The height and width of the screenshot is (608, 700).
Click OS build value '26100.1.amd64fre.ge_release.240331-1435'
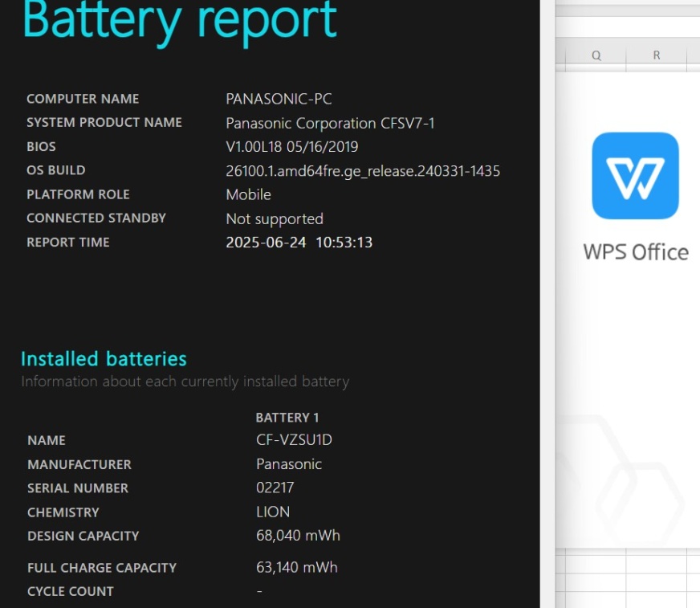click(363, 170)
